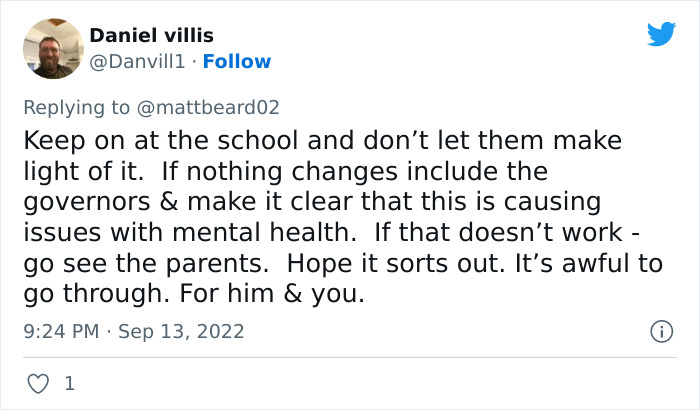Click the phrase "mental health" in the tweet
The height and width of the screenshot is (410, 700).
click(277, 233)
